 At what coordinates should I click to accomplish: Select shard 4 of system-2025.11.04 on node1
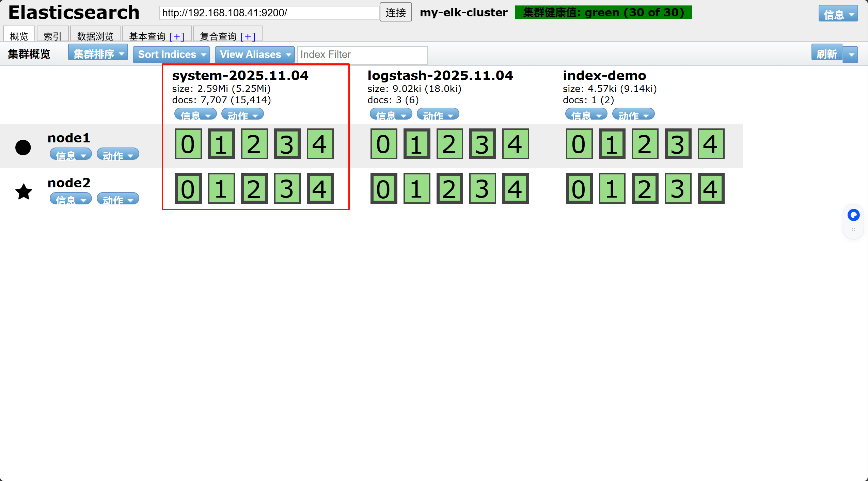[320, 144]
